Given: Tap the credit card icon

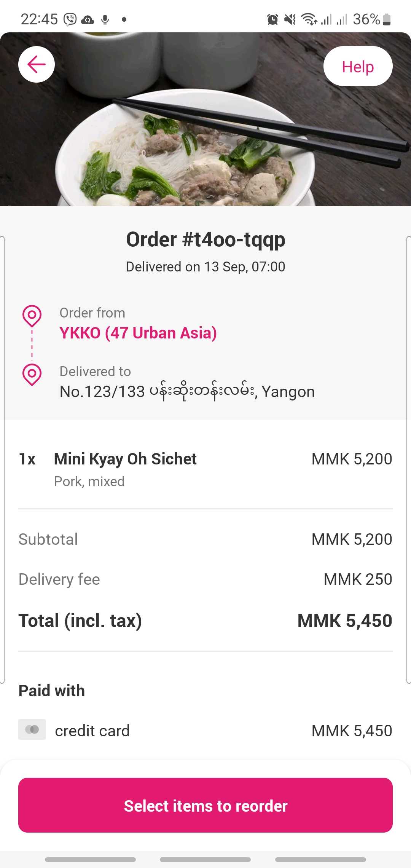Looking at the screenshot, I should click(x=32, y=729).
